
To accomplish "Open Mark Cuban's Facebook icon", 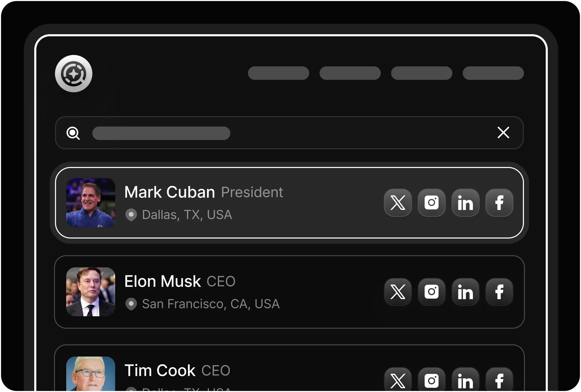I will tap(499, 202).
